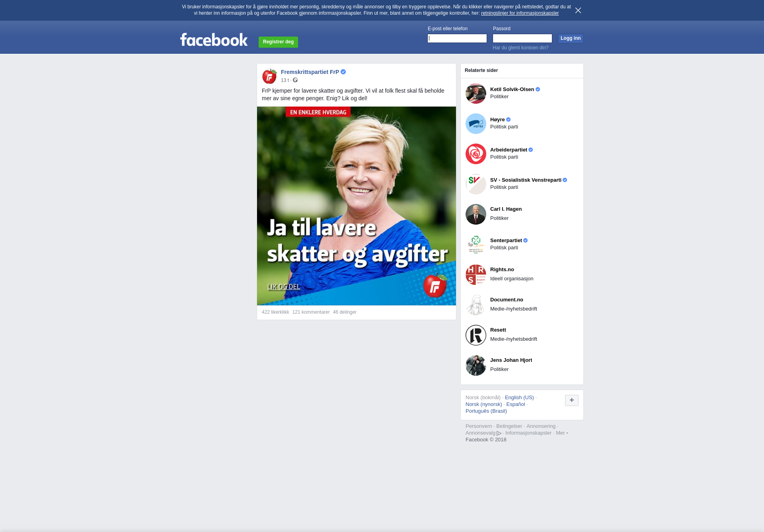Expand the Mer footer dropdown
This screenshot has height=532, width=764.
[562, 433]
